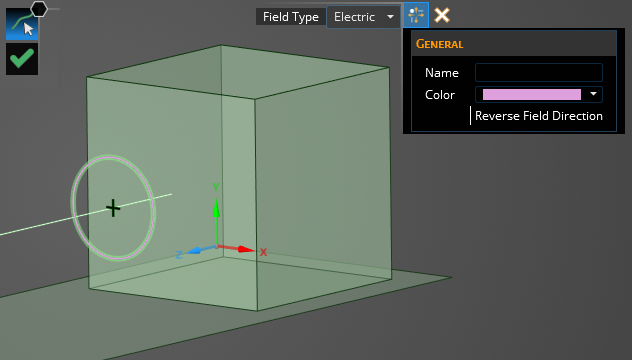The height and width of the screenshot is (360, 632).
Task: Cancel with the orange X icon
Action: (x=442, y=15)
